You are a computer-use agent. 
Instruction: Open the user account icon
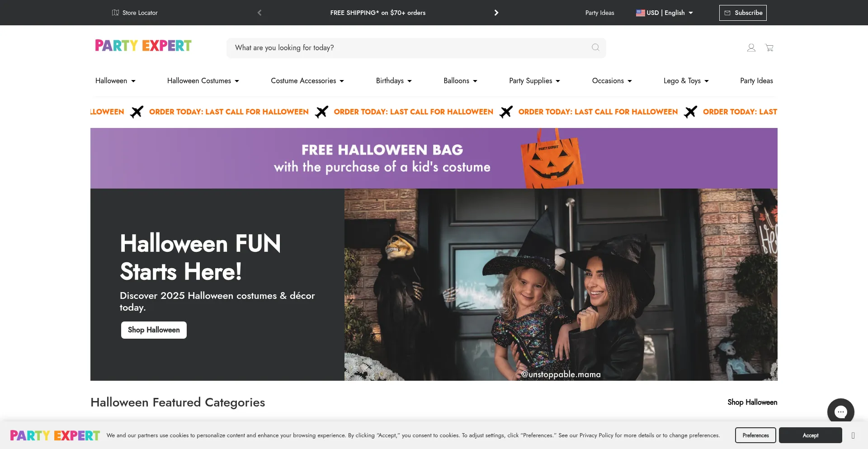click(751, 47)
